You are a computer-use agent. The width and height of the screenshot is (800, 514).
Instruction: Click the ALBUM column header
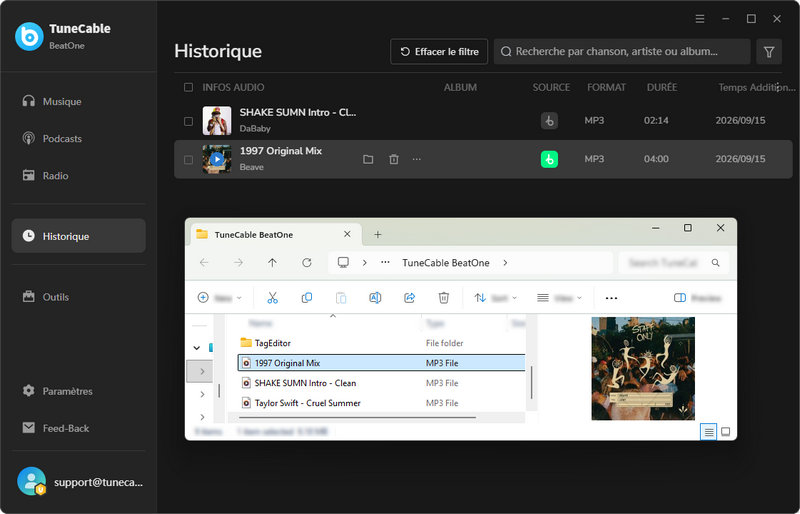tap(460, 87)
